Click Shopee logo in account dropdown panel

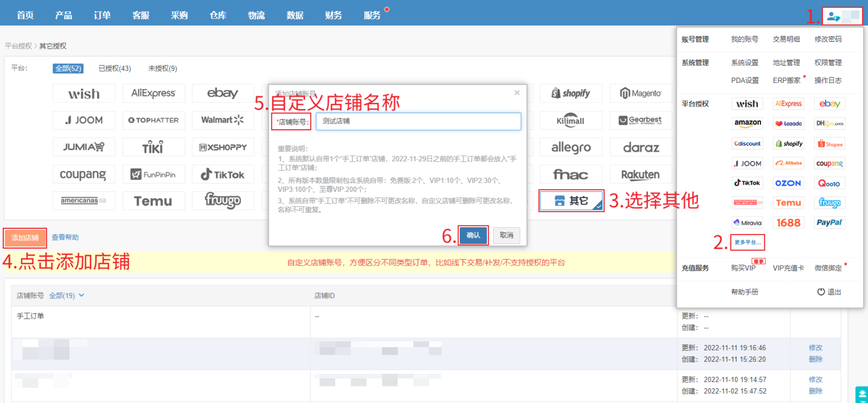(x=830, y=143)
